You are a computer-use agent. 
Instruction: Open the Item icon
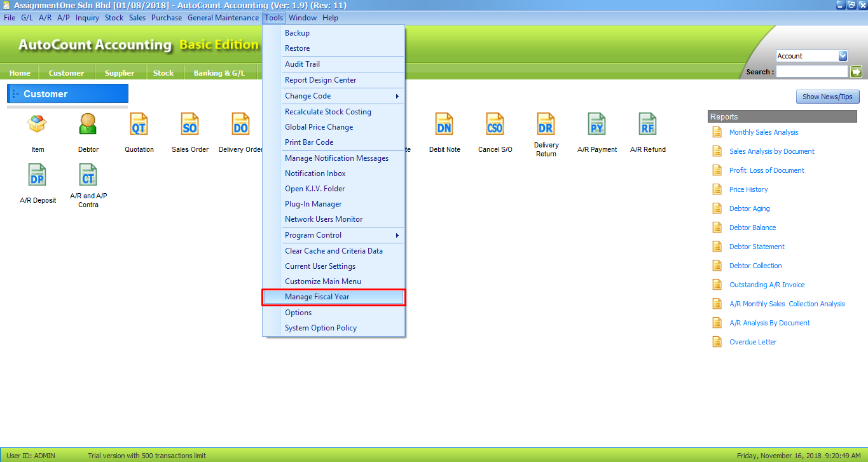coord(38,124)
